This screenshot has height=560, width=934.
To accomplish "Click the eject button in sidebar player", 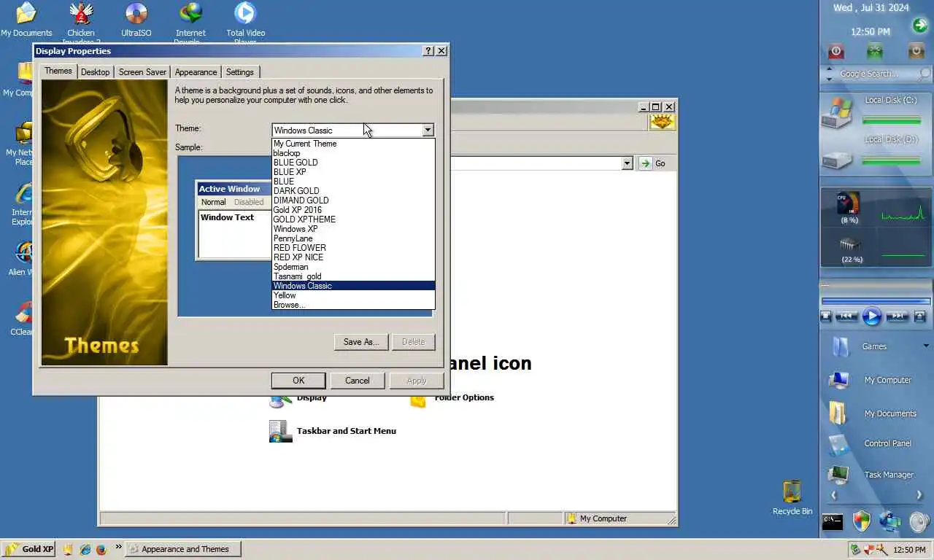I will pyautogui.click(x=919, y=316).
